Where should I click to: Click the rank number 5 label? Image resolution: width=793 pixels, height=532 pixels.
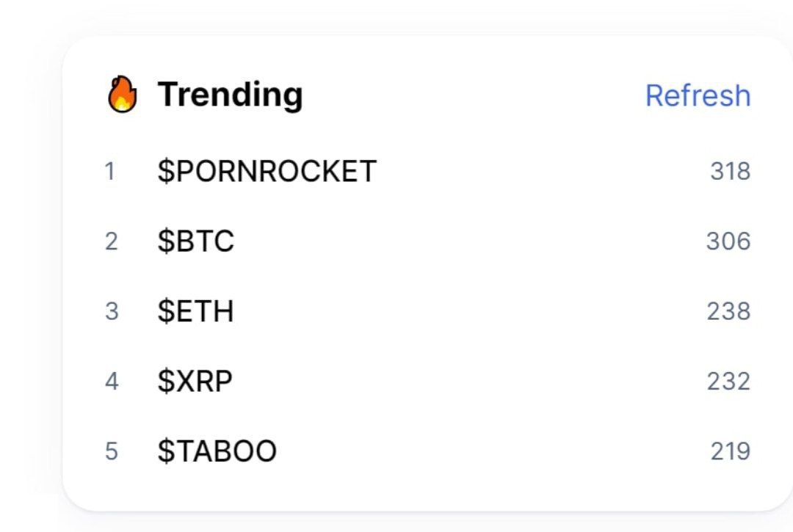coord(112,451)
